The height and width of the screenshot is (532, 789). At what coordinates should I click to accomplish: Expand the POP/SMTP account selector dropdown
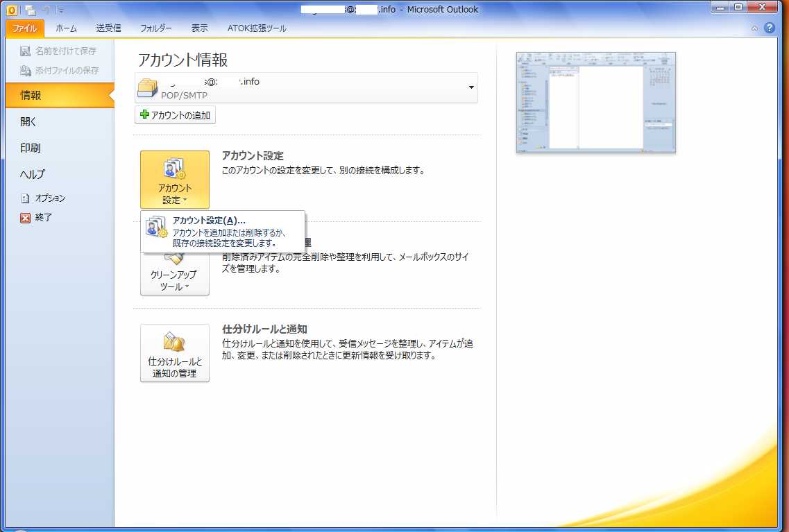471,87
